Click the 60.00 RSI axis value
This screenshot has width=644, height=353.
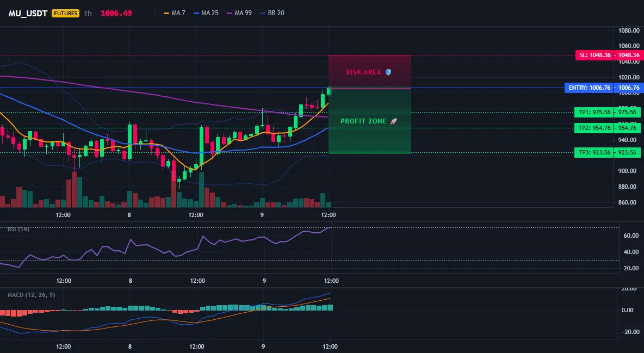click(631, 236)
